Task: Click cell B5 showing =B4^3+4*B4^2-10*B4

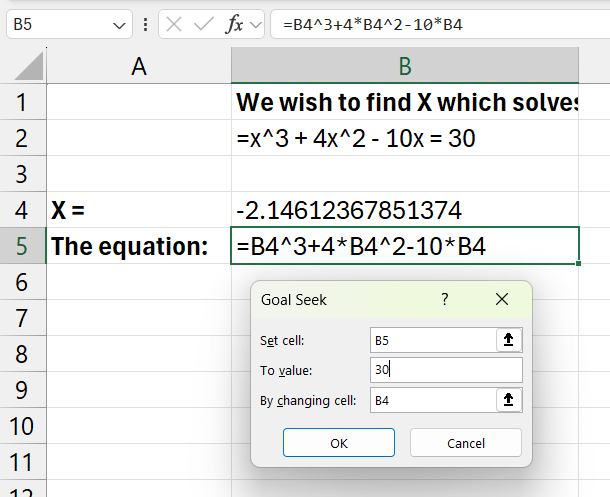Action: tap(405, 246)
